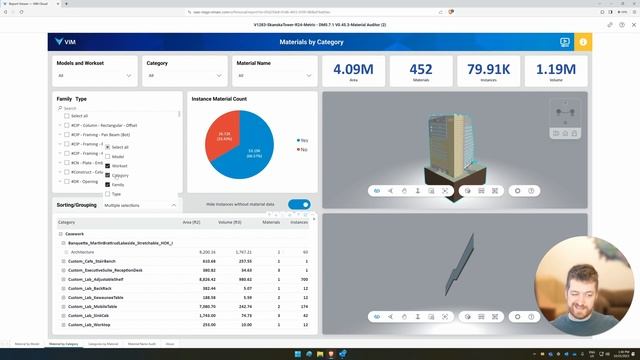Sort table by Materials column header

pos(271,222)
